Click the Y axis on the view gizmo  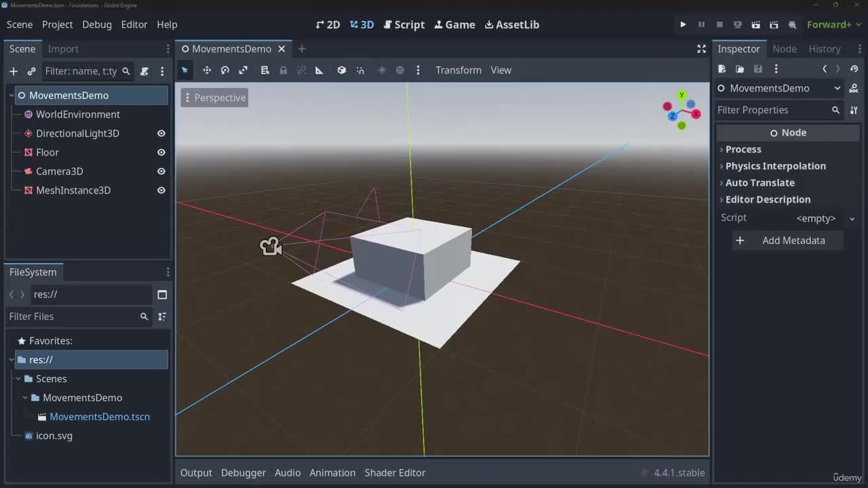click(682, 96)
